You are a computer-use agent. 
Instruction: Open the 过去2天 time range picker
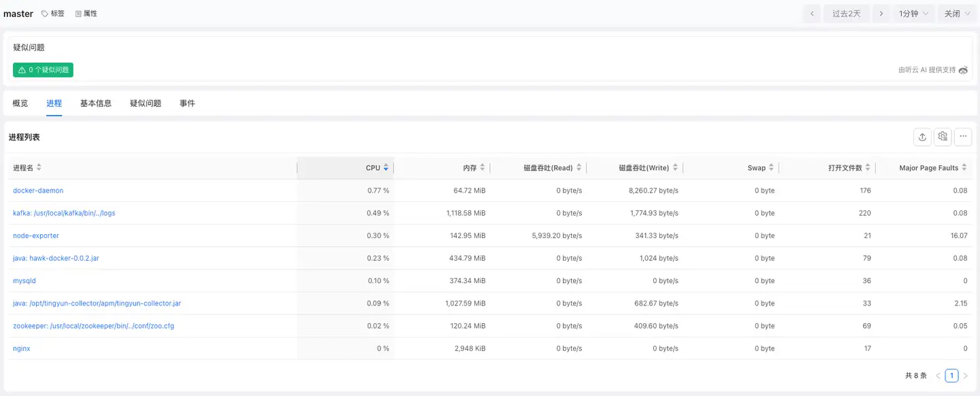846,14
